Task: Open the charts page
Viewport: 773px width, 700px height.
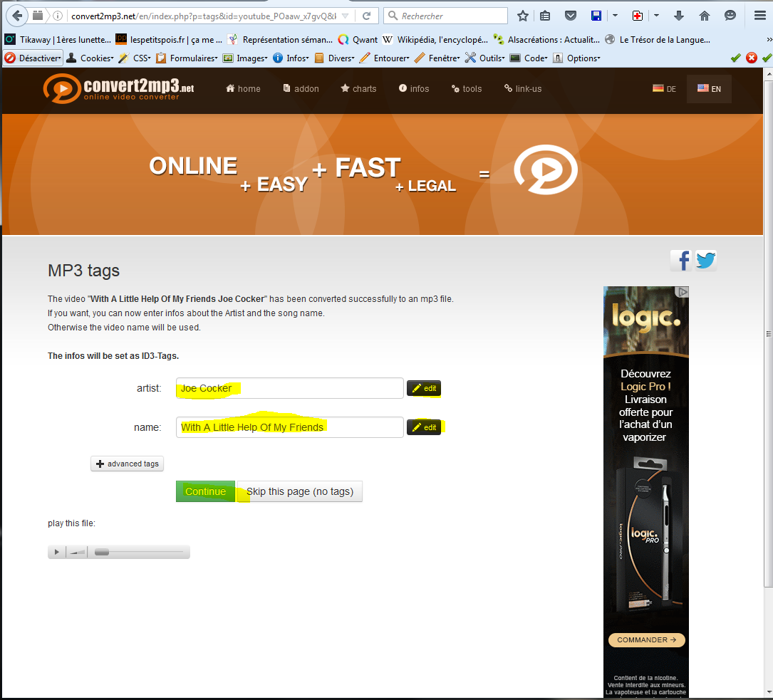Action: coord(358,89)
